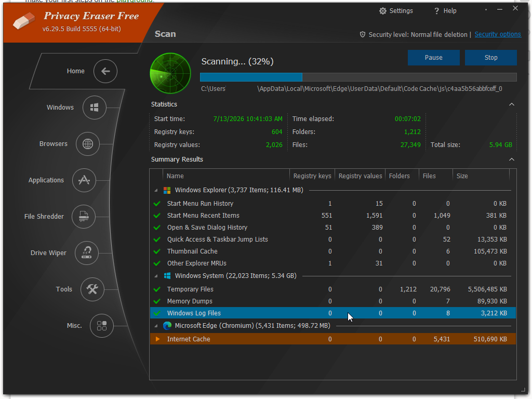532x399 pixels.
Task: Click checkmark next to Open & Save Dialog History
Action: tap(157, 228)
